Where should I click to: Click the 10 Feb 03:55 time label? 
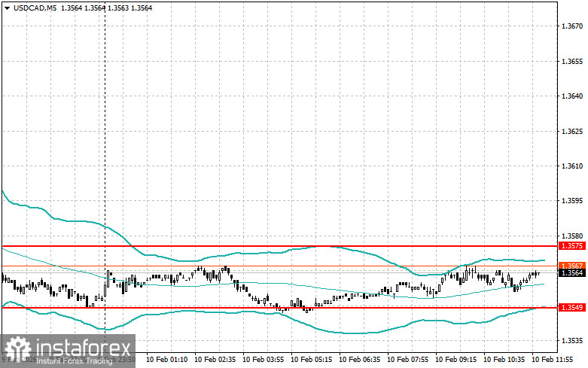pyautogui.click(x=264, y=360)
